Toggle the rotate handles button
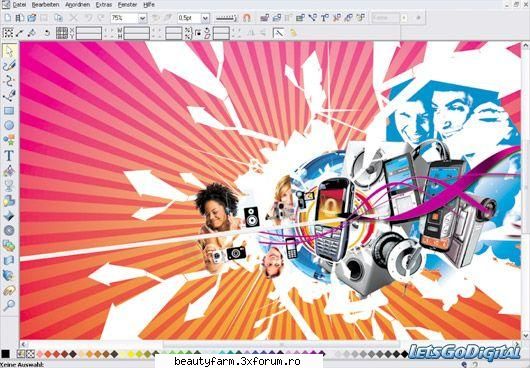The width and height of the screenshot is (530, 368). 47,33
